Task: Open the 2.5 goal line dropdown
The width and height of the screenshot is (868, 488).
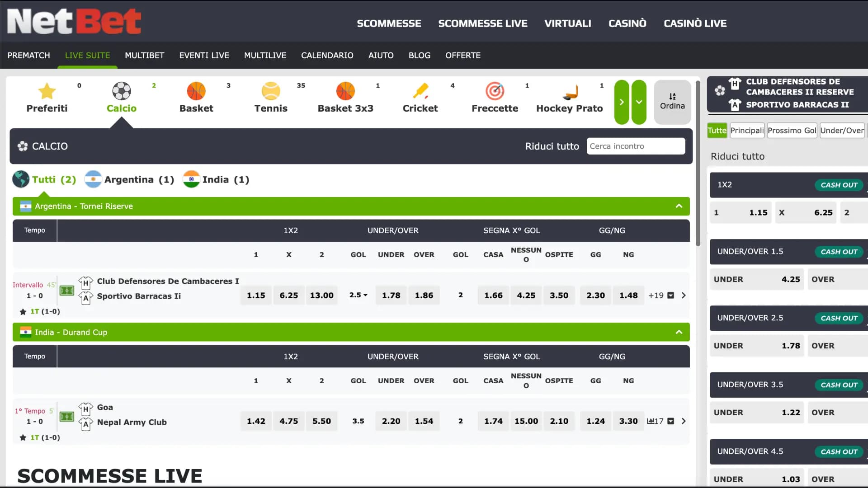Action: (x=358, y=295)
